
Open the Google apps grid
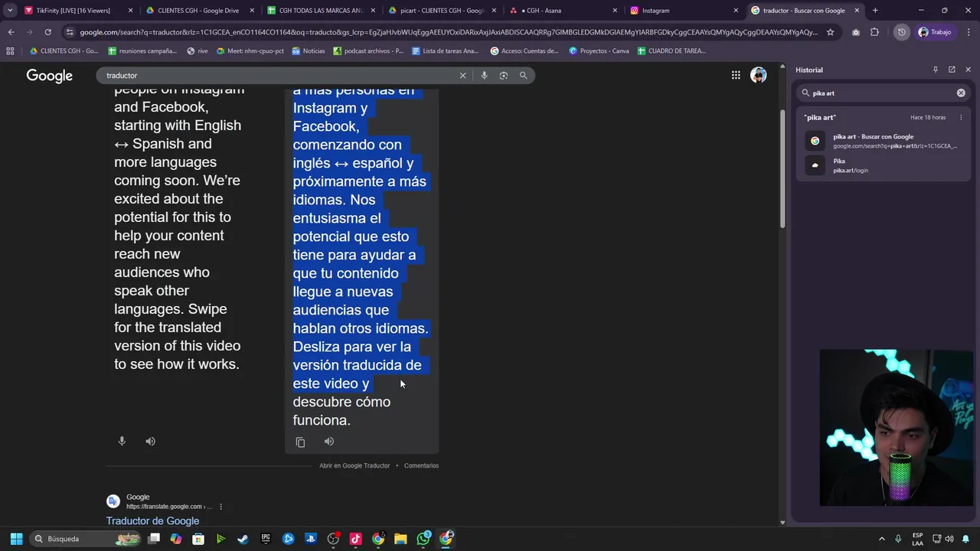coord(736,75)
